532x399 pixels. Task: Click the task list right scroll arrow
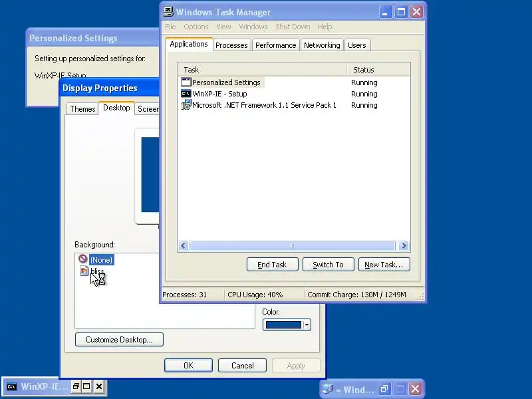pos(404,246)
